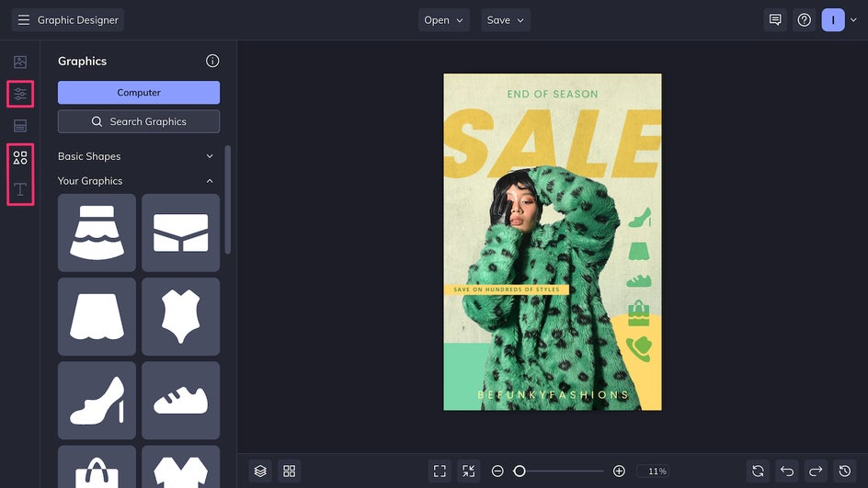Click the user profile avatar
The height and width of the screenshot is (488, 868).
tap(832, 20)
